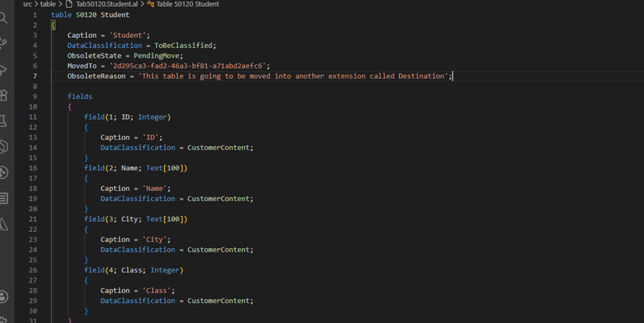Open the Accounts menu icon
The height and width of the screenshot is (323, 644).
click(4, 297)
